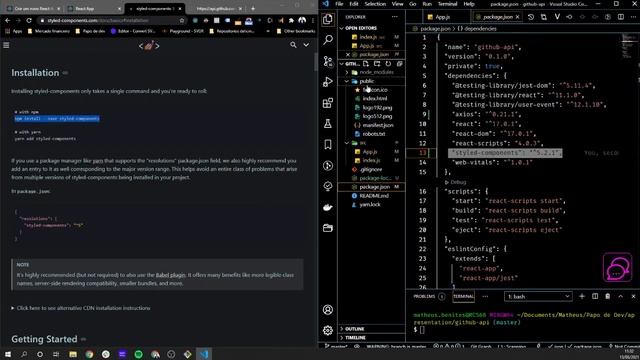Click the kill terminal trash icon
Viewport: 640px width, 360px height.
tap(608, 296)
